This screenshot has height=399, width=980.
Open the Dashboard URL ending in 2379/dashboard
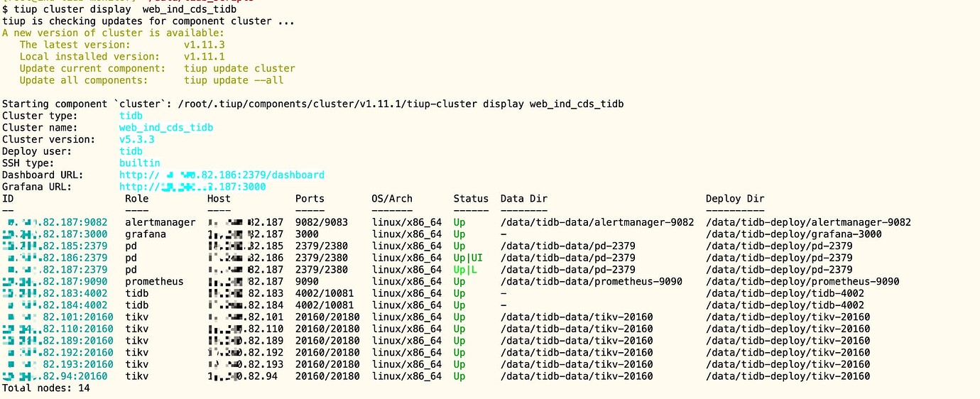[222, 175]
